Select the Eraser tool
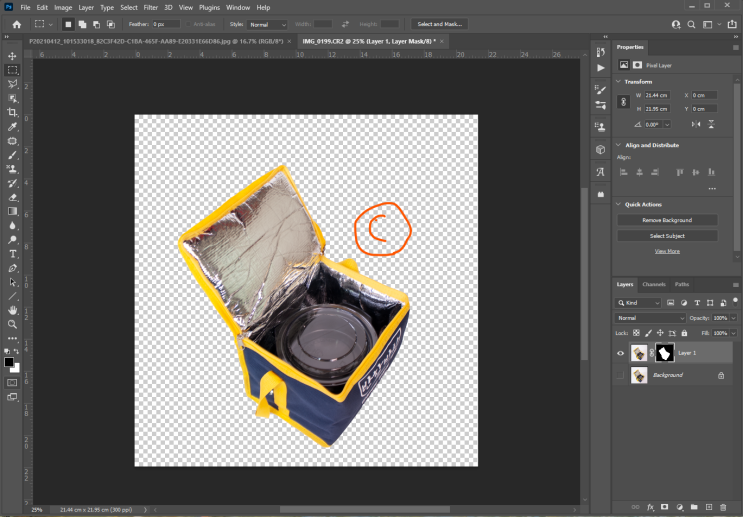 [x=12, y=198]
